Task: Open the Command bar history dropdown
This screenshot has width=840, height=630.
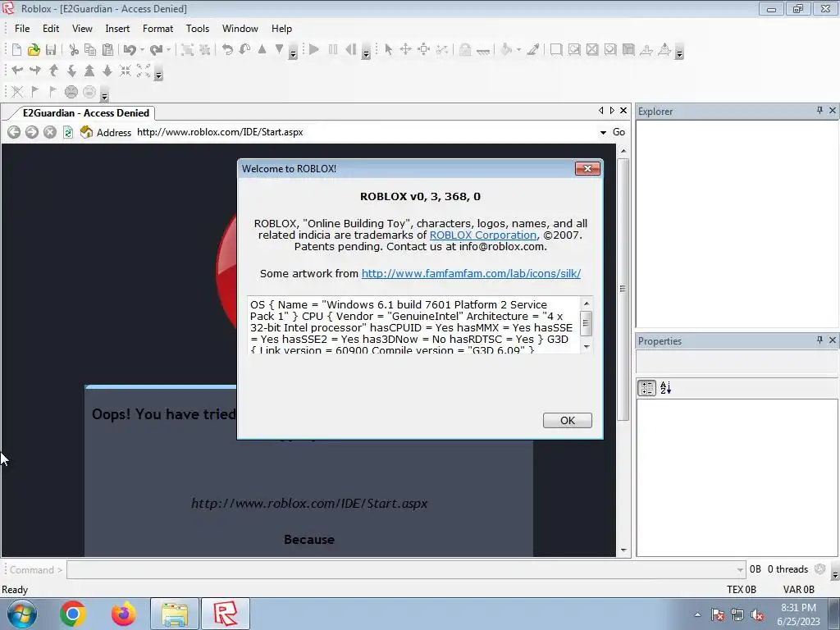Action: [740, 570]
